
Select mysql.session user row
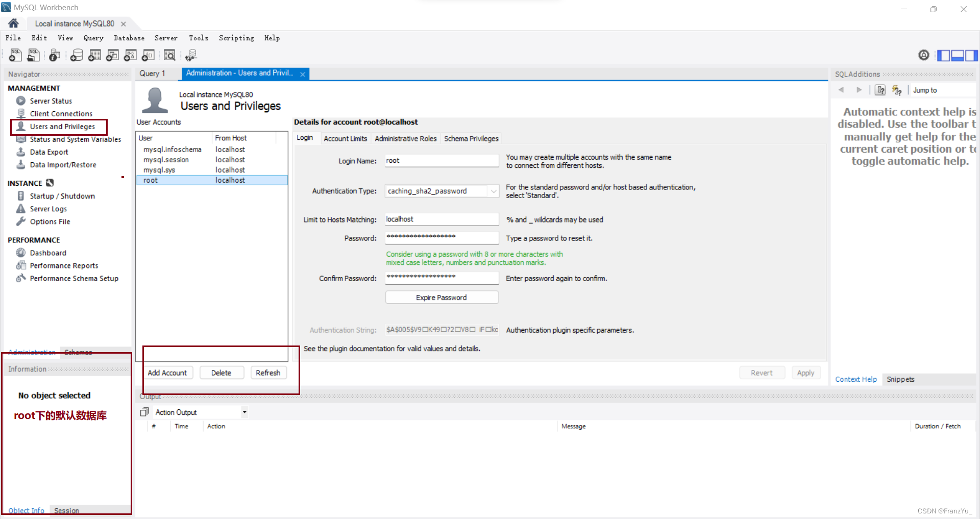(212, 160)
